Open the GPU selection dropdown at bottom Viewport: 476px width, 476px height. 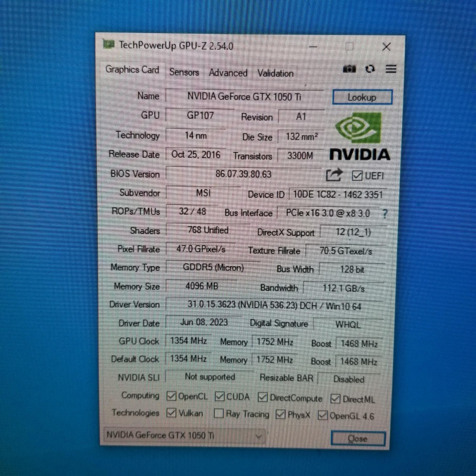click(x=184, y=436)
